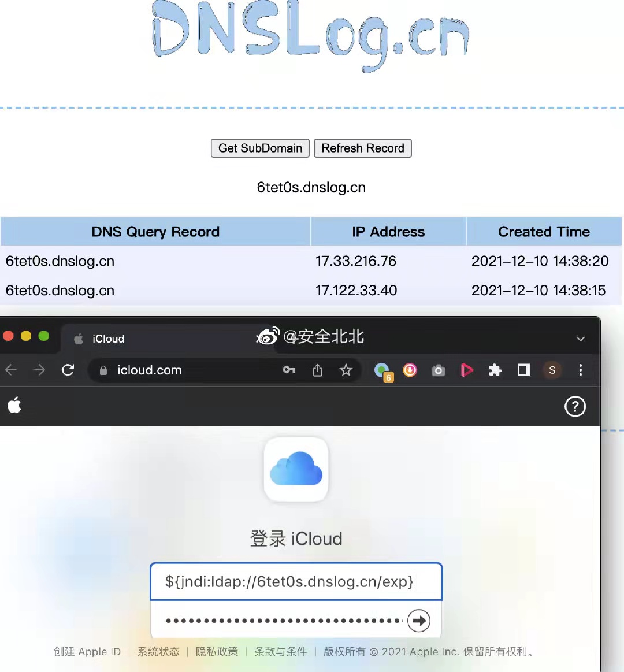Select timestamp 2021-12-10 14:38:20
Viewport: 624px width, 672px height.
[540, 261]
